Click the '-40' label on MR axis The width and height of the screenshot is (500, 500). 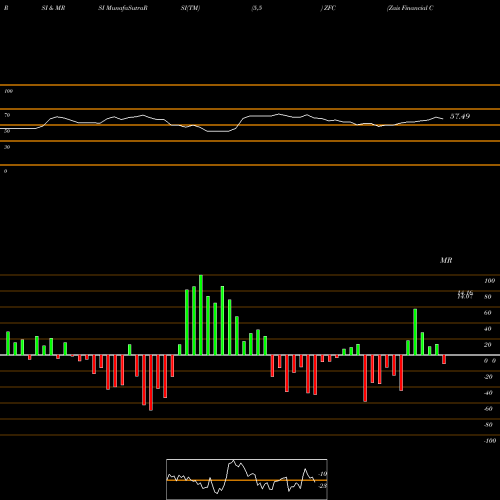point(488,393)
